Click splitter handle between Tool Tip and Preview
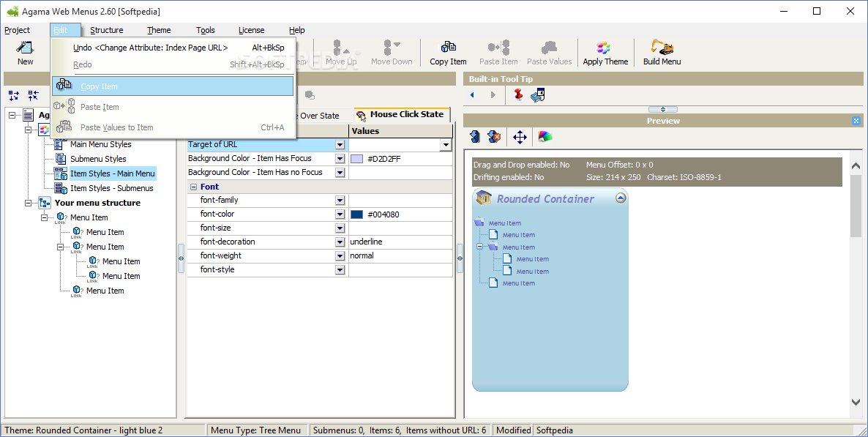 click(x=662, y=109)
